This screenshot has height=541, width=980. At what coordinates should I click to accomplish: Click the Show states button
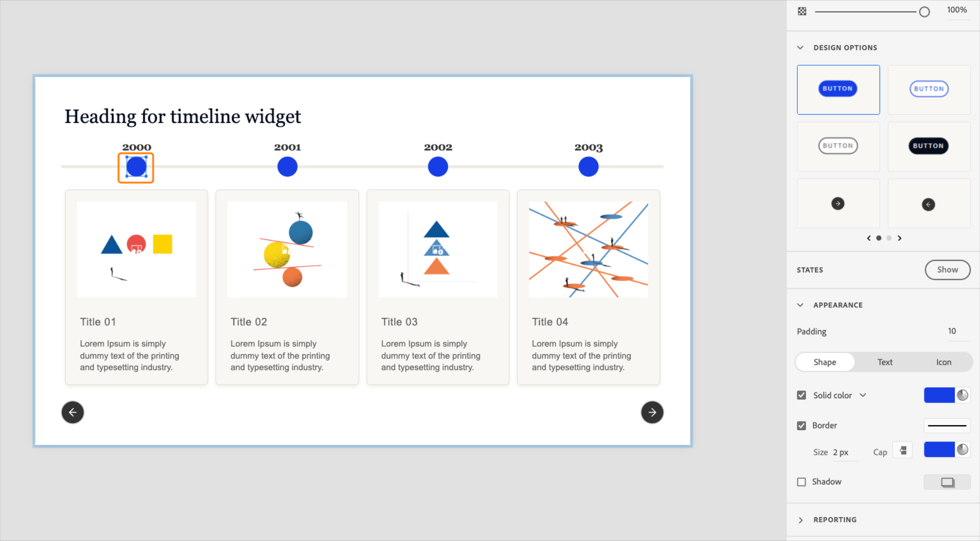(x=947, y=270)
